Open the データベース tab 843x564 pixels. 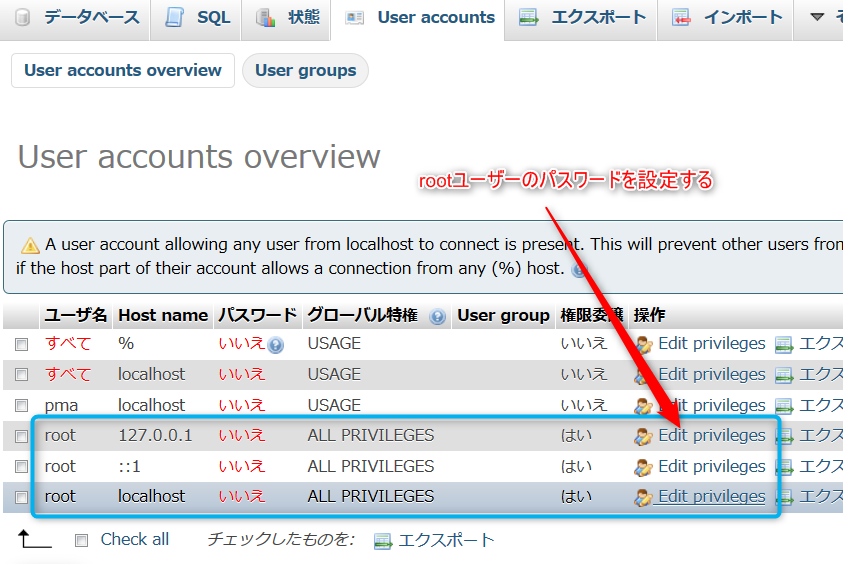pyautogui.click(x=75, y=18)
